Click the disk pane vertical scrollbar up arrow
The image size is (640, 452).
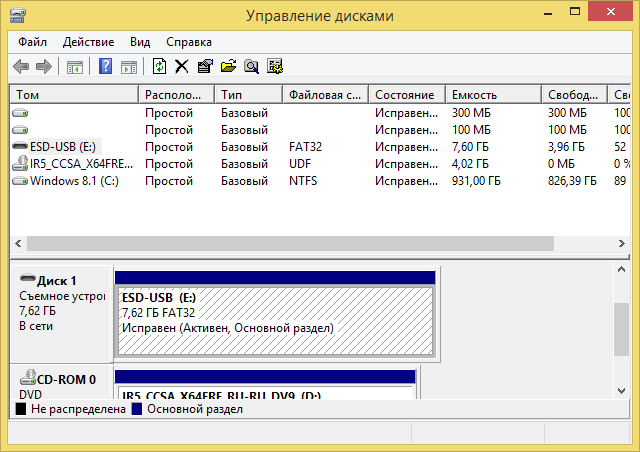621,269
